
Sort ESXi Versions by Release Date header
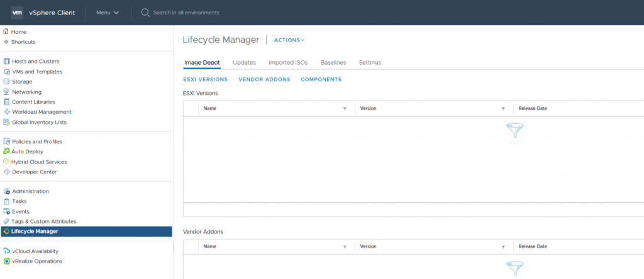click(533, 109)
